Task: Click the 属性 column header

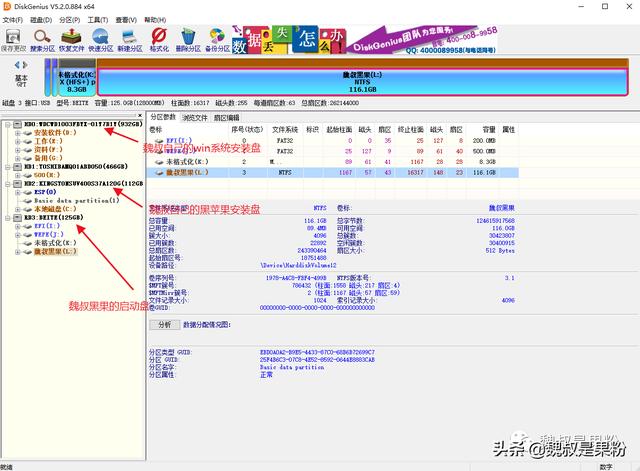Action: pos(509,130)
